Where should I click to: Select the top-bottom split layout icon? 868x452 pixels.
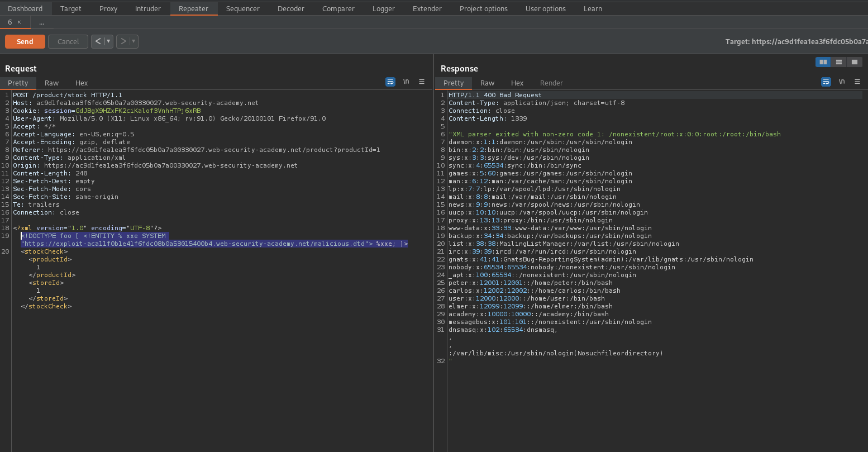pos(839,62)
